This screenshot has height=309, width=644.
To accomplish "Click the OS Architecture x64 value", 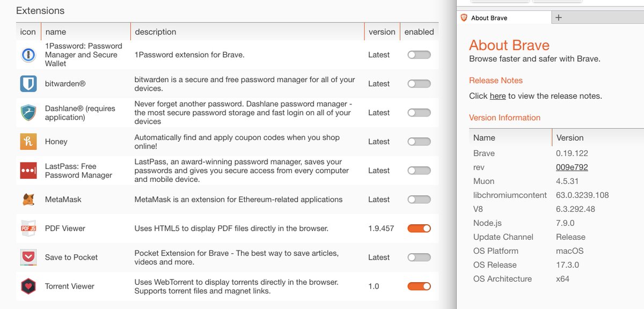I will [x=562, y=279].
